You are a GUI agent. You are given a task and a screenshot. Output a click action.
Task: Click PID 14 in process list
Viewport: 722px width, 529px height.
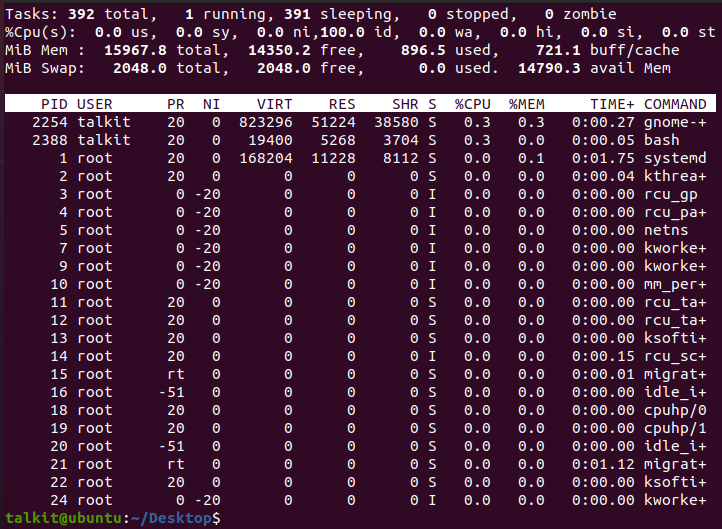point(59,356)
